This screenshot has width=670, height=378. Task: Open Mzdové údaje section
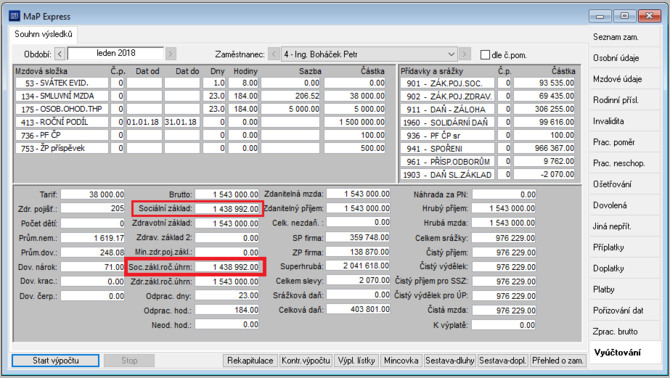617,79
